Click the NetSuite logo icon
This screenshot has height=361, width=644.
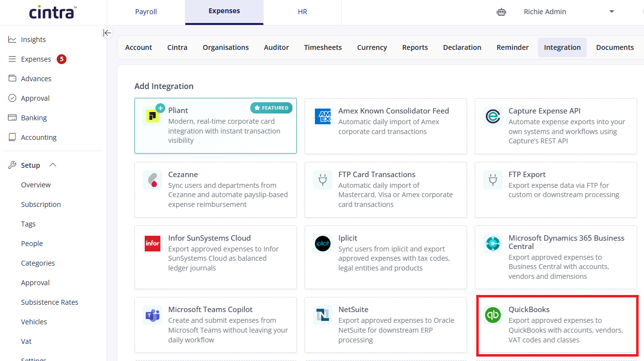(323, 315)
